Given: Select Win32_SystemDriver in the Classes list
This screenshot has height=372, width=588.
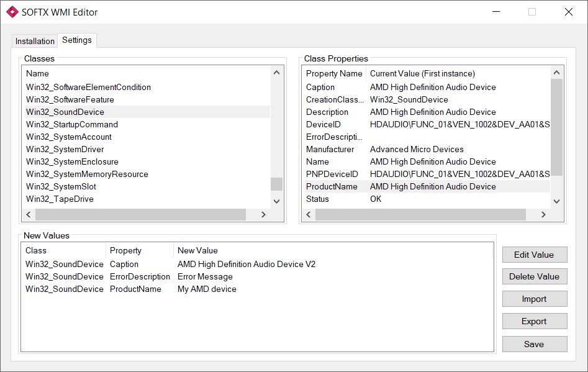Looking at the screenshot, I should (x=65, y=149).
